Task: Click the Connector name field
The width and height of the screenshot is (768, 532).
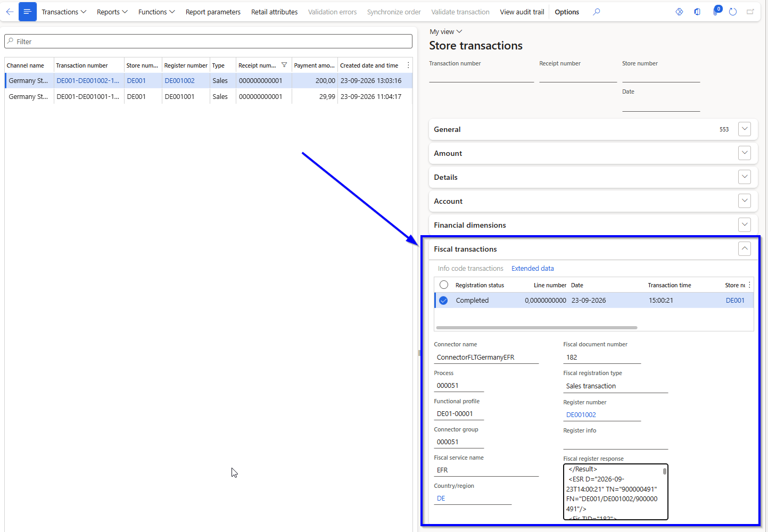Action: tap(486, 358)
